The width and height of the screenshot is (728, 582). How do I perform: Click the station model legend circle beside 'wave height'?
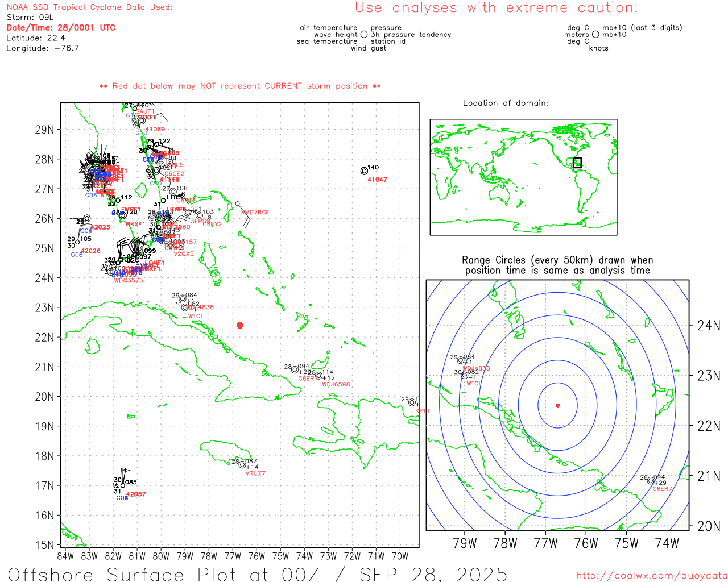tap(364, 34)
